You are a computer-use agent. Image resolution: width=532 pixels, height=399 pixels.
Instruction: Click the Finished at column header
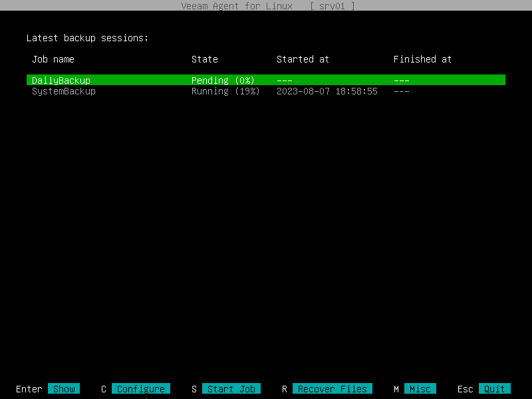click(x=422, y=59)
